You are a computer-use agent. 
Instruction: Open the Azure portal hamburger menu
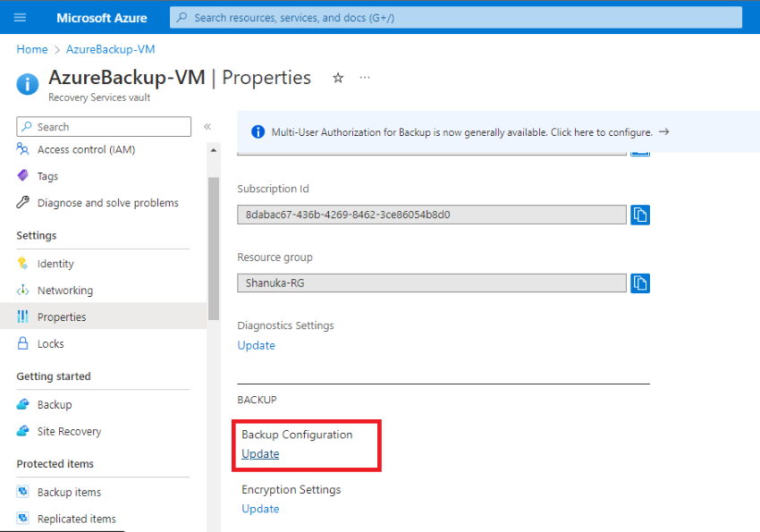[x=20, y=17]
